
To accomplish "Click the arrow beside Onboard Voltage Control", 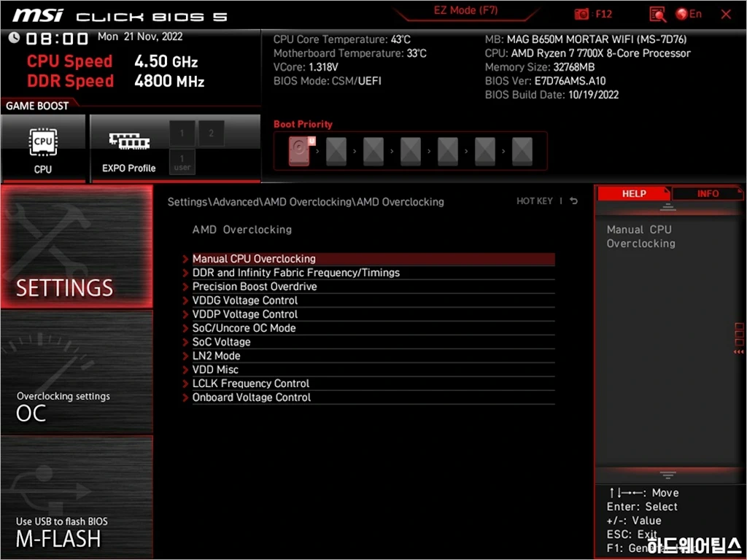I will click(x=186, y=397).
